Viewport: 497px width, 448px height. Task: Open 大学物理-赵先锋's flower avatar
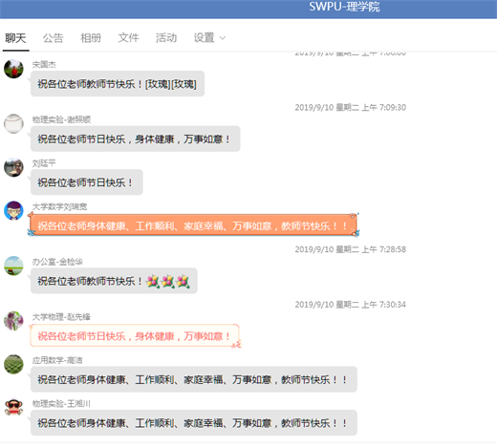point(13,321)
